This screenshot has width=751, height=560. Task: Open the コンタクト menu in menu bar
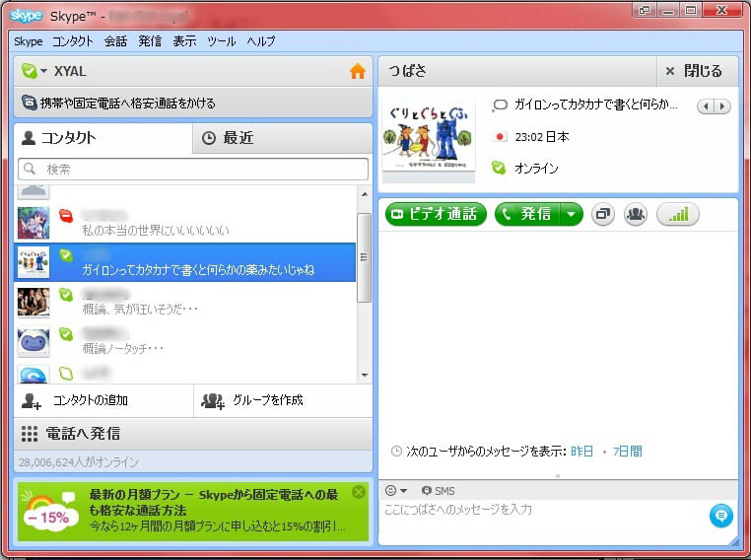[72, 41]
